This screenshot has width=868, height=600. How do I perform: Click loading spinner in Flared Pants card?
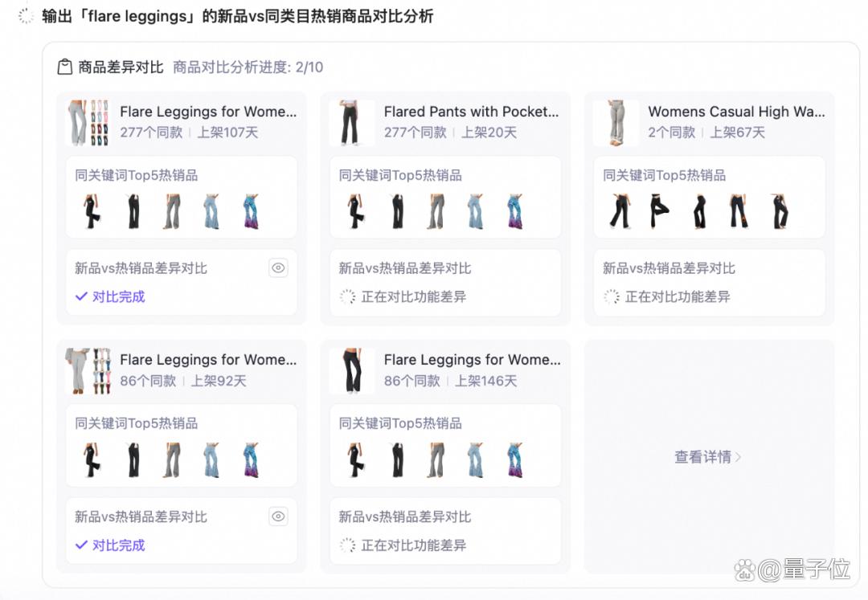coord(347,297)
